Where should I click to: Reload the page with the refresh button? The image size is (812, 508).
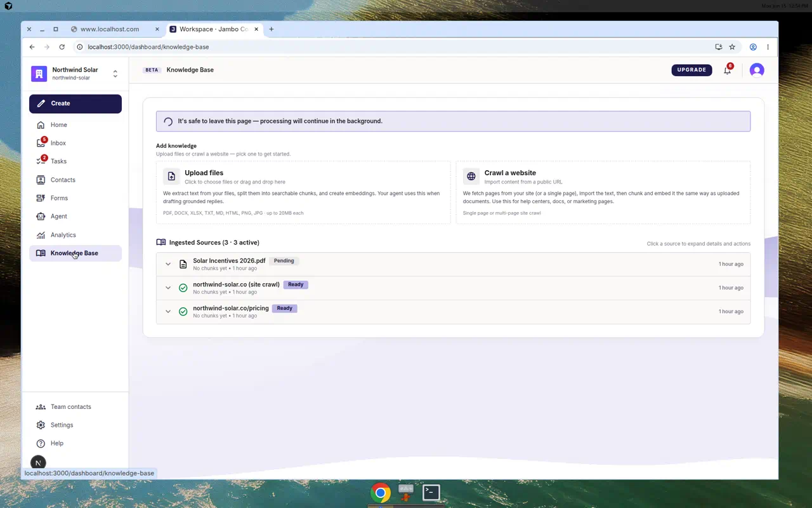click(x=62, y=47)
